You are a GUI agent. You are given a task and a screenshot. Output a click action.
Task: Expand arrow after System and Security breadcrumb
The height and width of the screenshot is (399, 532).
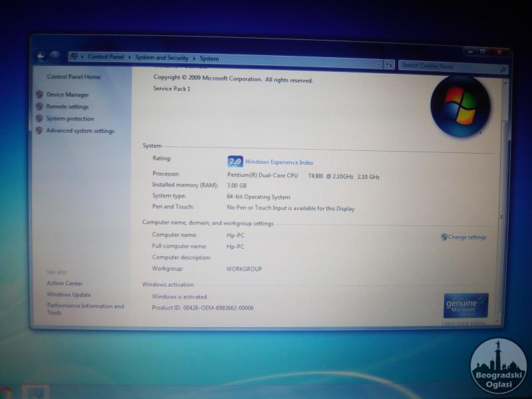[x=194, y=59]
